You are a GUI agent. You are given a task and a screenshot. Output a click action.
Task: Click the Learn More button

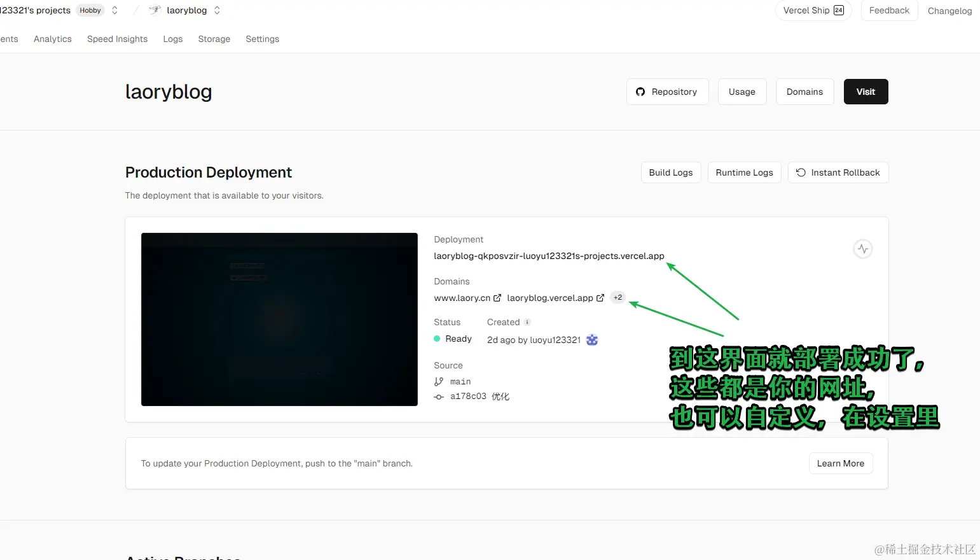tap(840, 463)
